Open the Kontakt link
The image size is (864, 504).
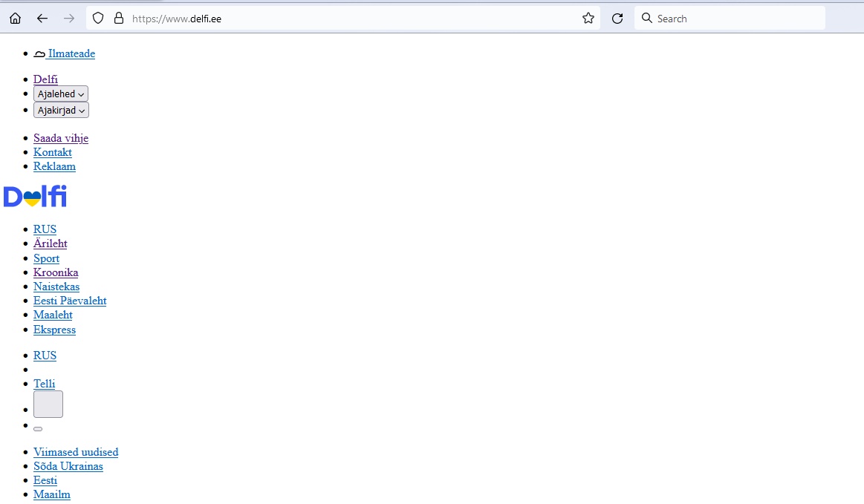53,152
